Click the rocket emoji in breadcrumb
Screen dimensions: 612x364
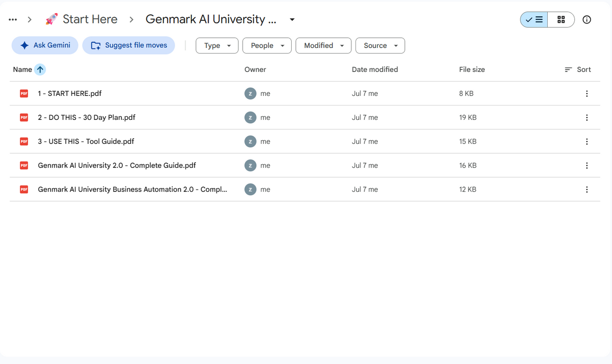tap(52, 19)
